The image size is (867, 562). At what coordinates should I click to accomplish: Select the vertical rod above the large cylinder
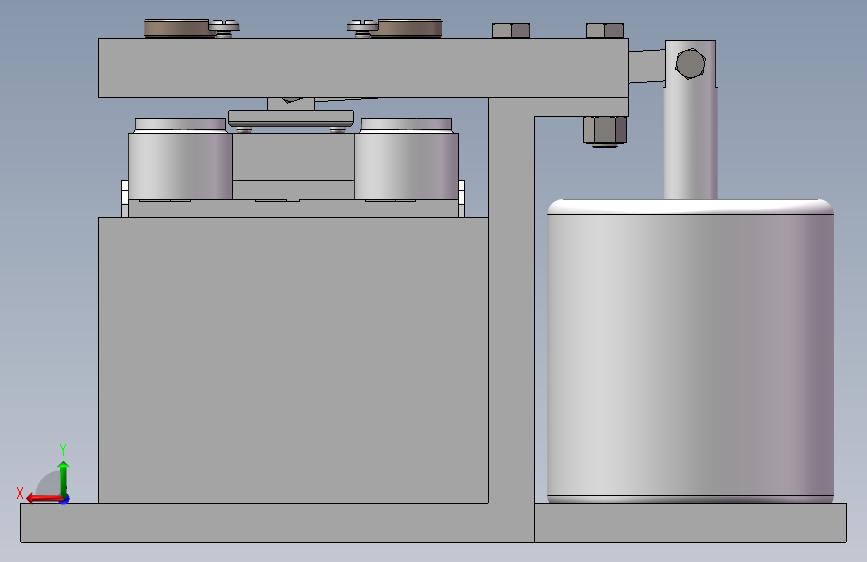[x=691, y=141]
